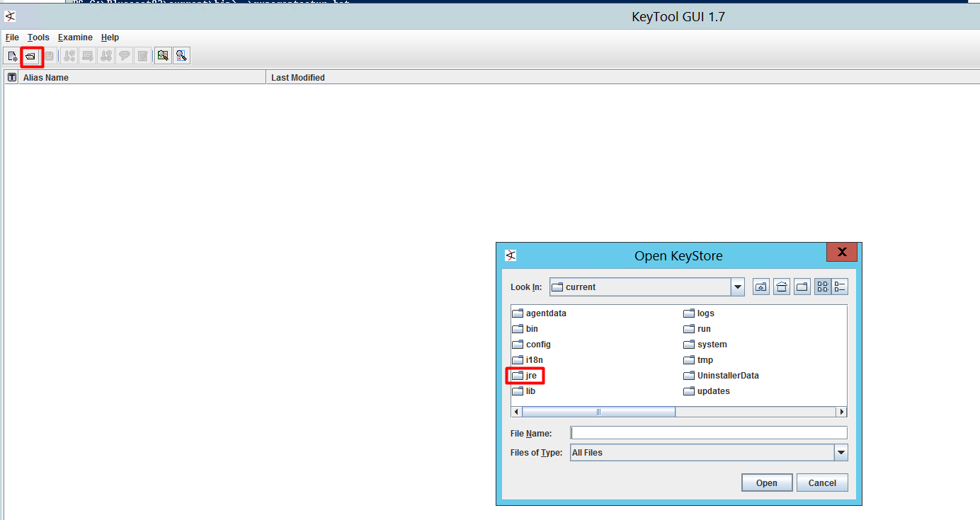Cancel the Open KeyStore dialog
980x520 pixels.
(821, 482)
